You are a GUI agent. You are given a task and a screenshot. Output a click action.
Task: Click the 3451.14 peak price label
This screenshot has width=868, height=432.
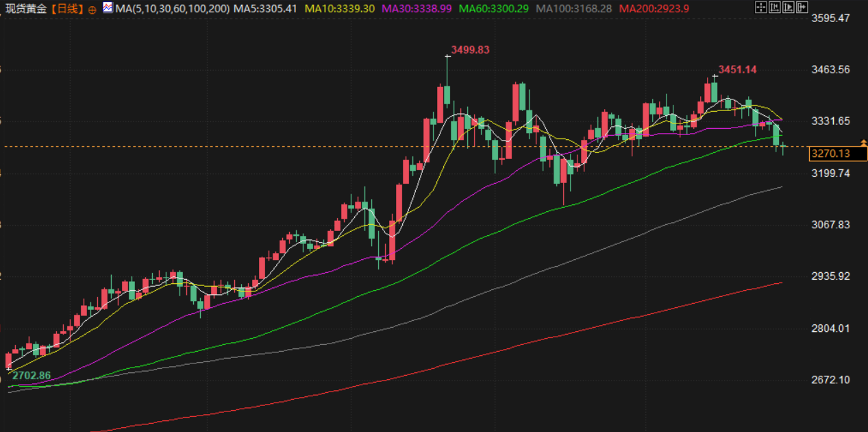(x=737, y=69)
